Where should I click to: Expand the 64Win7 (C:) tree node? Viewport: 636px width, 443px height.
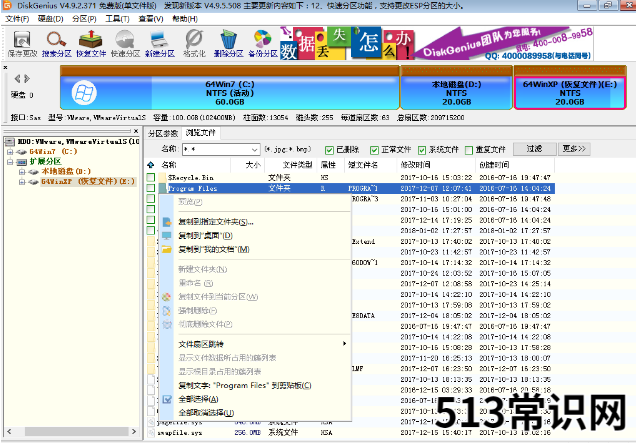click(x=11, y=152)
